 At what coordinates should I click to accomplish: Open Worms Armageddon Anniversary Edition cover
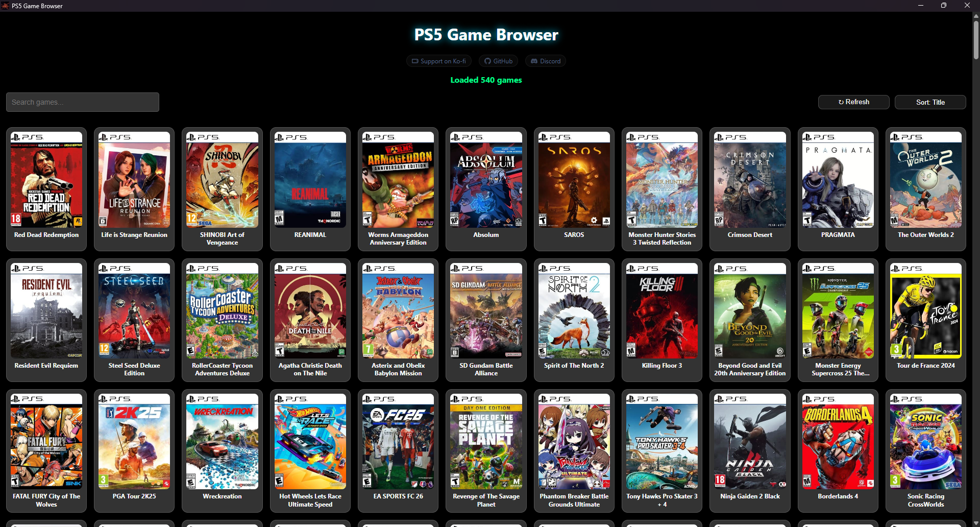[x=398, y=180]
